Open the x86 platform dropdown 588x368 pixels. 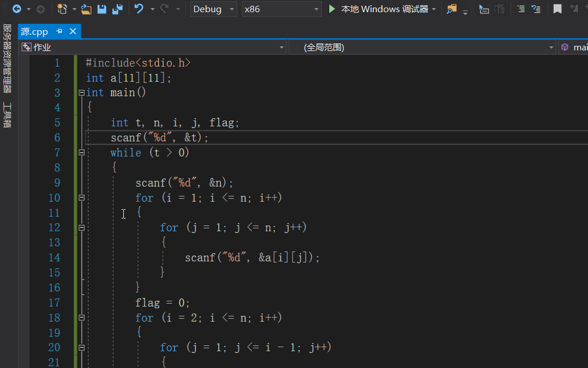point(281,9)
